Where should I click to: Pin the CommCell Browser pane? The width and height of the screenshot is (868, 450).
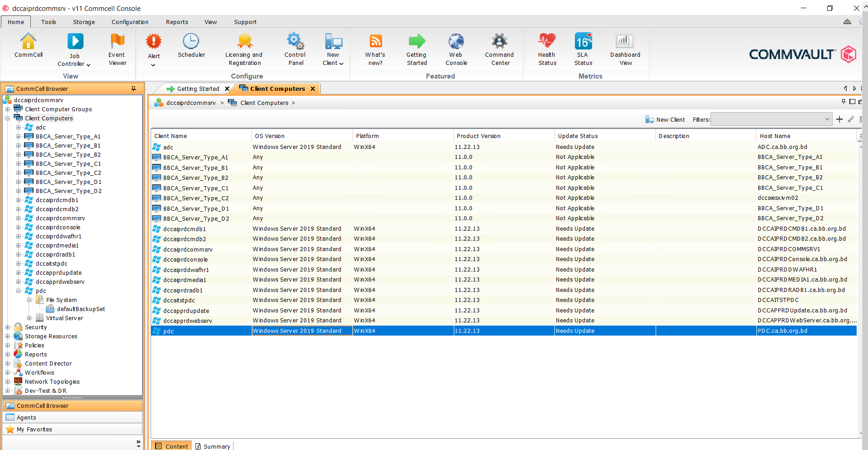[x=133, y=89]
